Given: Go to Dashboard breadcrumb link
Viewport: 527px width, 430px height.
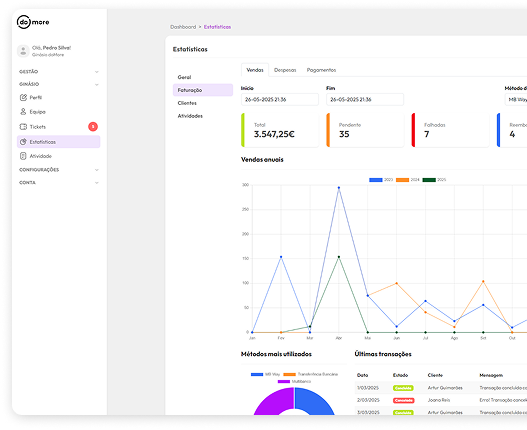Looking at the screenshot, I should (183, 27).
